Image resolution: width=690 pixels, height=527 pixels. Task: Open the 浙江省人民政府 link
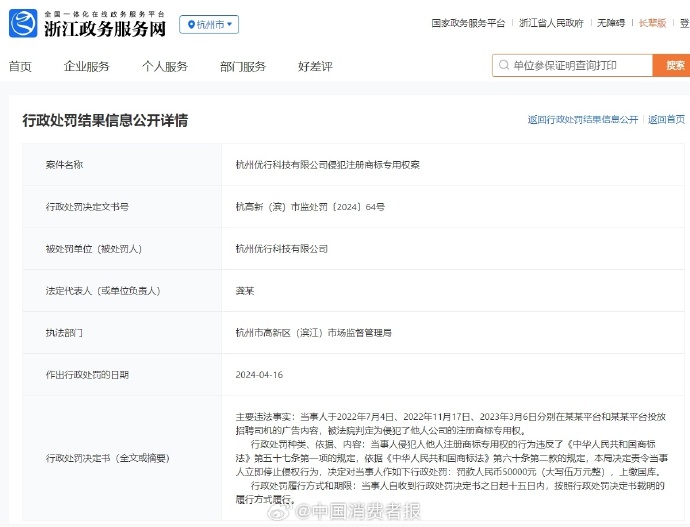click(551, 22)
